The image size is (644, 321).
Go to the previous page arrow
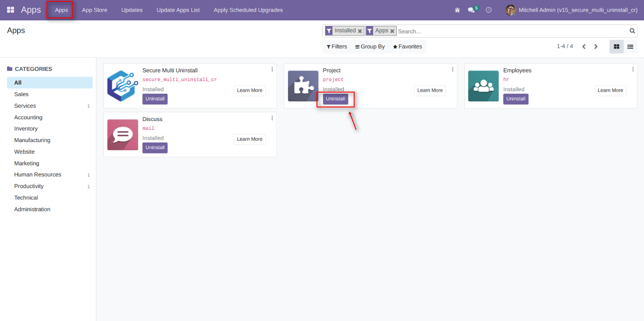[x=584, y=46]
